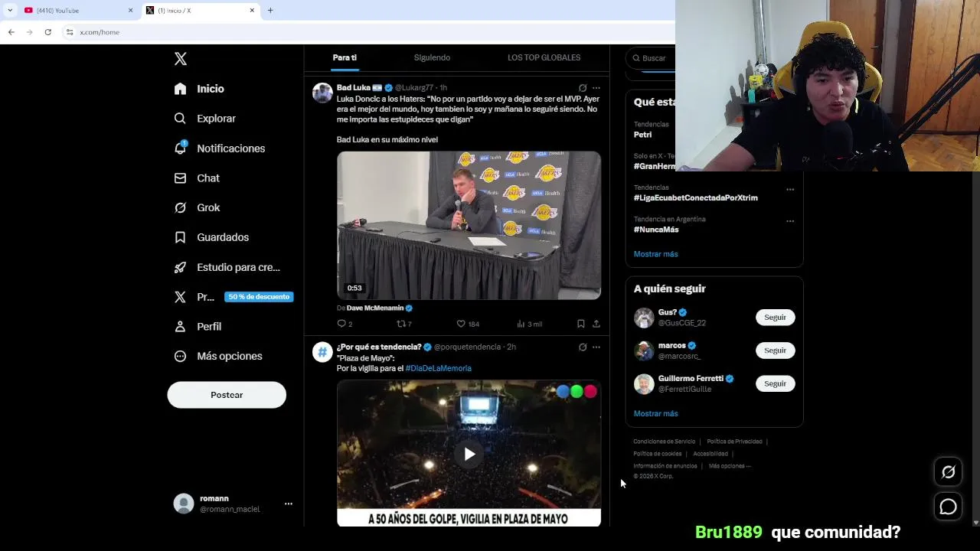Click the X logo in the sidebar
The width and height of the screenshot is (980, 551).
pyautogui.click(x=181, y=59)
